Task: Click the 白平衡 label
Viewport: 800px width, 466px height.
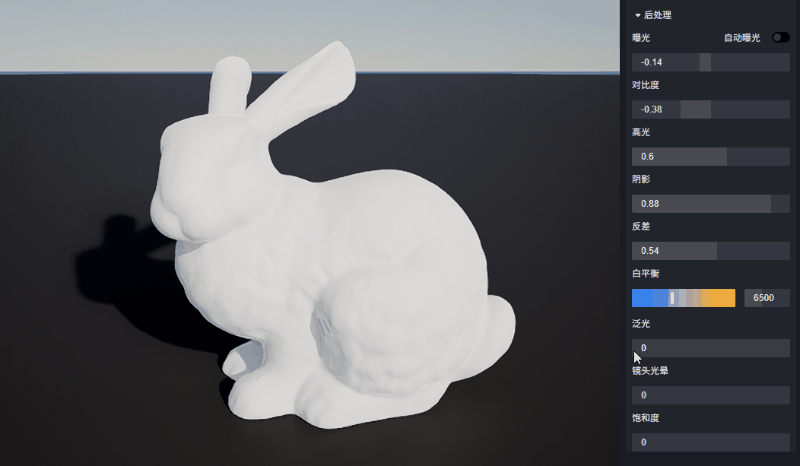Action: pos(645,274)
